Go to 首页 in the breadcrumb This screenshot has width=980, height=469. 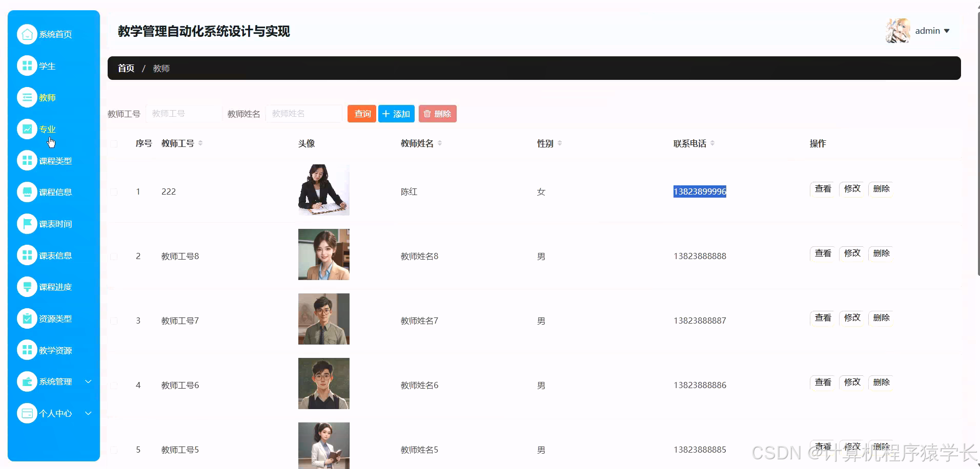click(126, 68)
